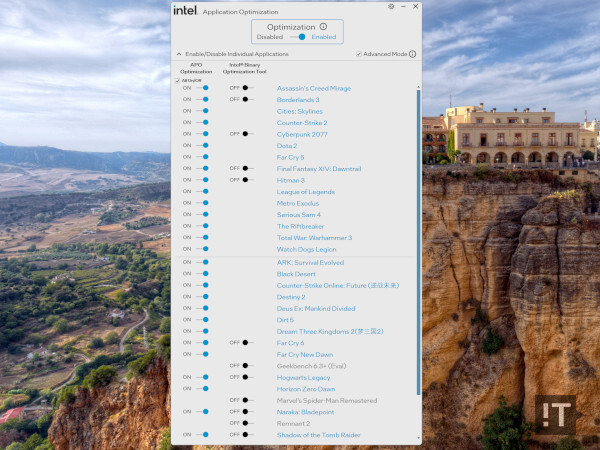The width and height of the screenshot is (600, 450).
Task: Turn off APO for Naraka: Bladepoint
Action: pos(202,411)
